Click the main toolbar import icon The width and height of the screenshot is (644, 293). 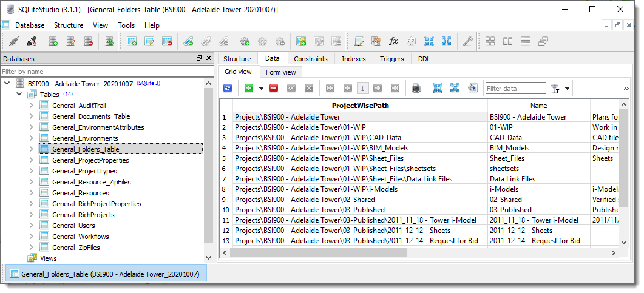[x=429, y=41]
